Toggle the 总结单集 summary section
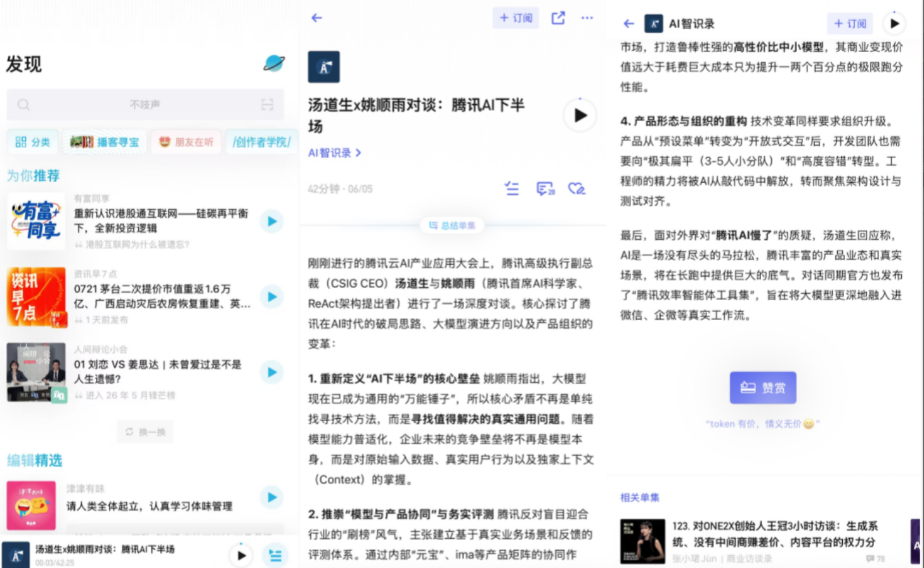Viewport: 924px width, 568px height. point(452,225)
